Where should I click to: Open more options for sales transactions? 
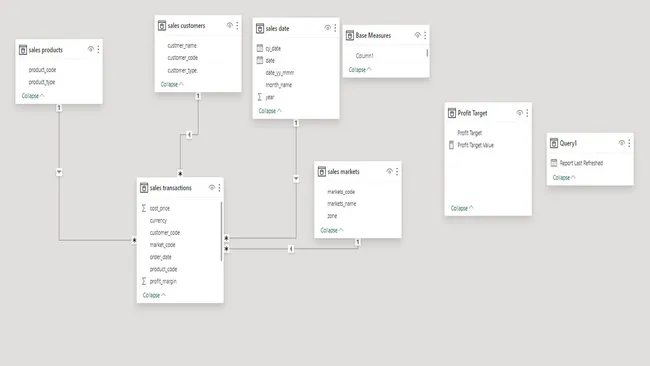pyautogui.click(x=219, y=188)
